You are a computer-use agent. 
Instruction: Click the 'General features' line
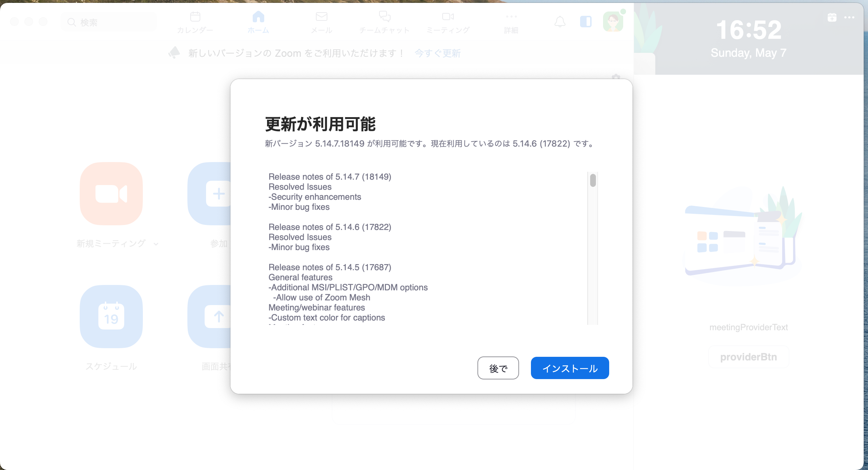(x=300, y=277)
